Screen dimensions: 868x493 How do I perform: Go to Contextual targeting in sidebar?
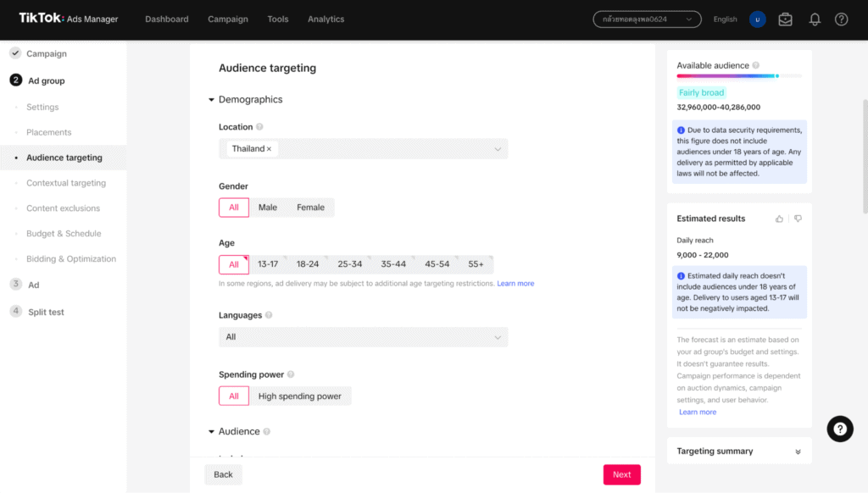pyautogui.click(x=66, y=183)
